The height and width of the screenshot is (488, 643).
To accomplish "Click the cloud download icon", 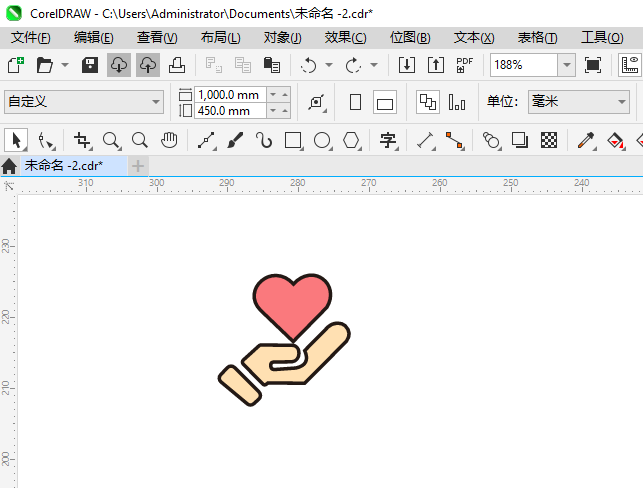I will (119, 65).
